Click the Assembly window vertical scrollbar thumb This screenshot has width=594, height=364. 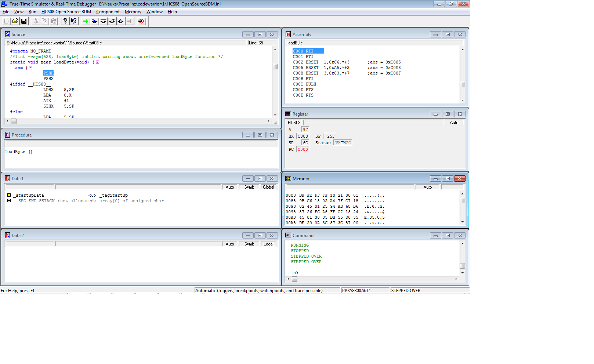click(x=463, y=84)
